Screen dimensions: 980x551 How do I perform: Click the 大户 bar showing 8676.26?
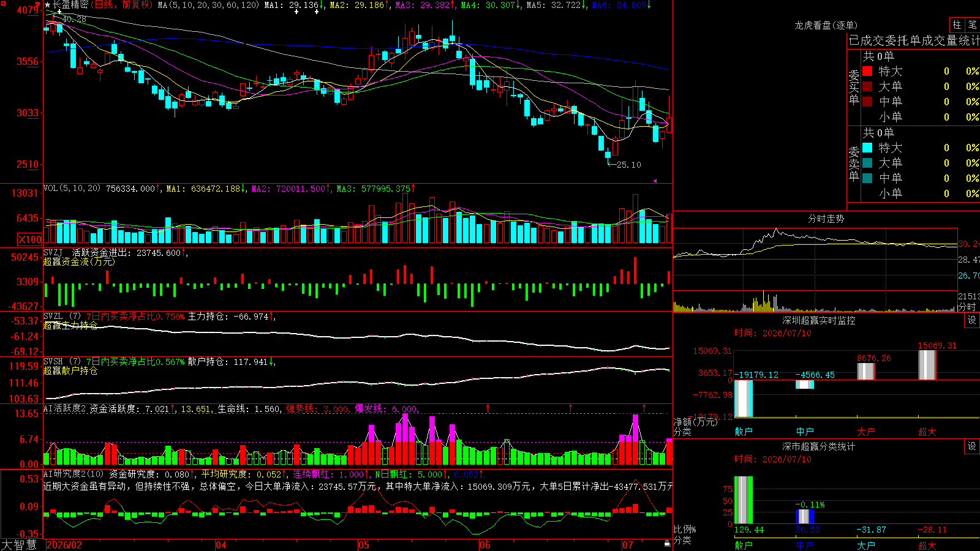866,372
